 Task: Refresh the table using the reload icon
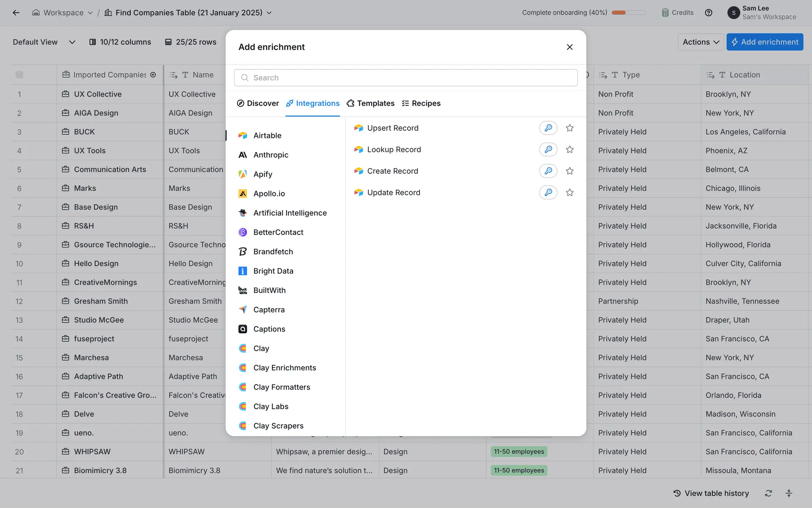768,493
